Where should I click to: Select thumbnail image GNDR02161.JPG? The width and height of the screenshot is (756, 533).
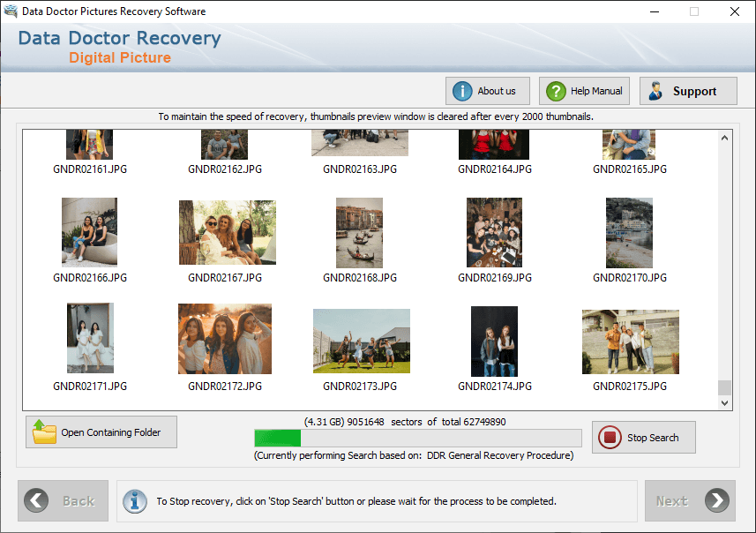tap(89, 144)
